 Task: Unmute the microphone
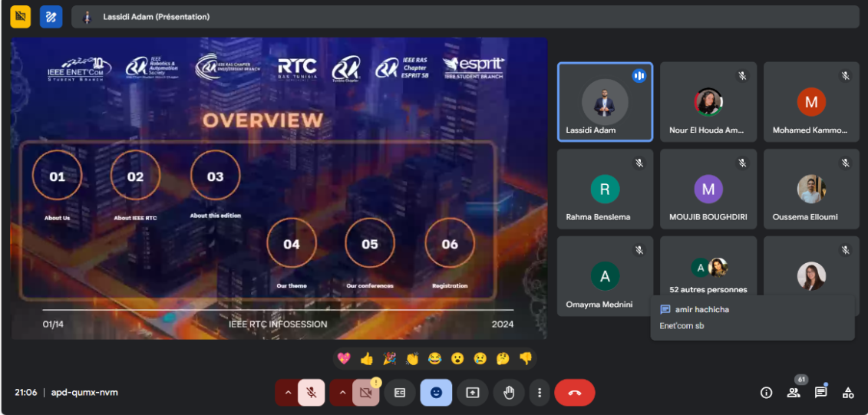coord(312,393)
